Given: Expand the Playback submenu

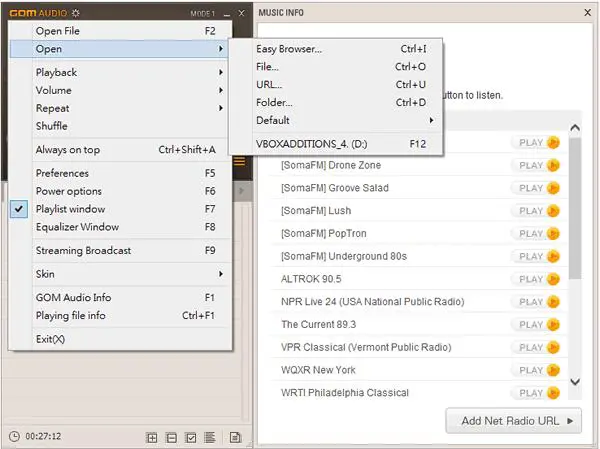Looking at the screenshot, I should click(x=121, y=72).
